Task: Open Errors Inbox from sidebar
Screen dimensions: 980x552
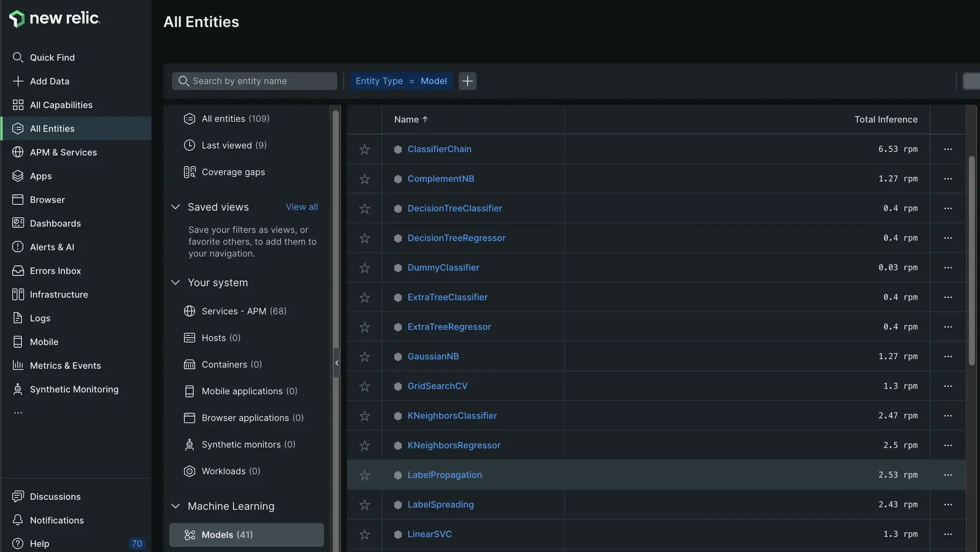Action: click(x=55, y=271)
